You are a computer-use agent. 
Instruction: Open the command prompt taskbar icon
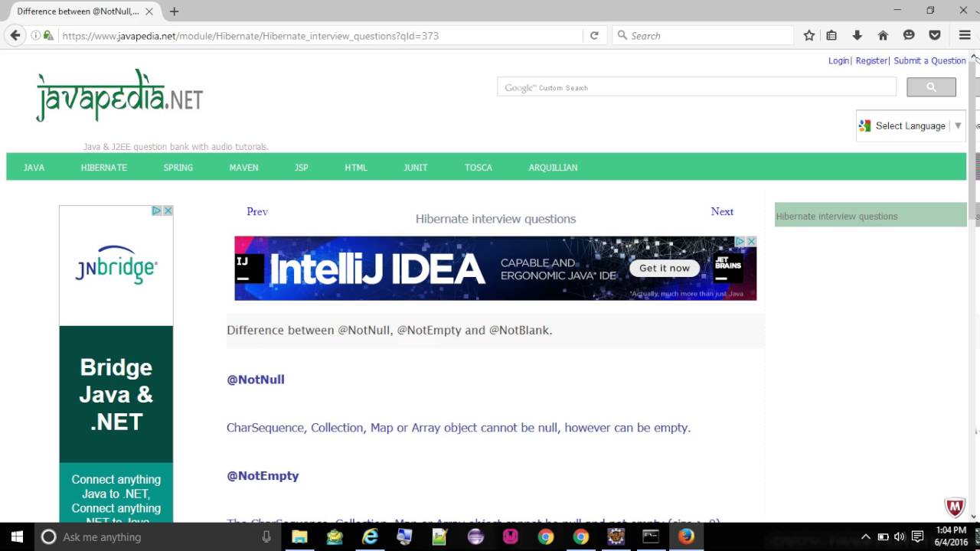point(651,536)
